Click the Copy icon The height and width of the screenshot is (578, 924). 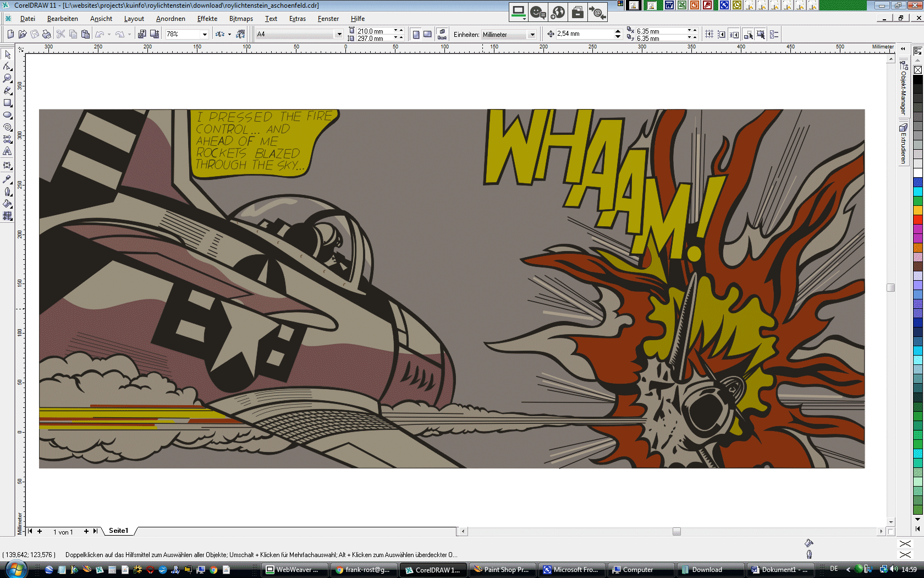tap(73, 34)
